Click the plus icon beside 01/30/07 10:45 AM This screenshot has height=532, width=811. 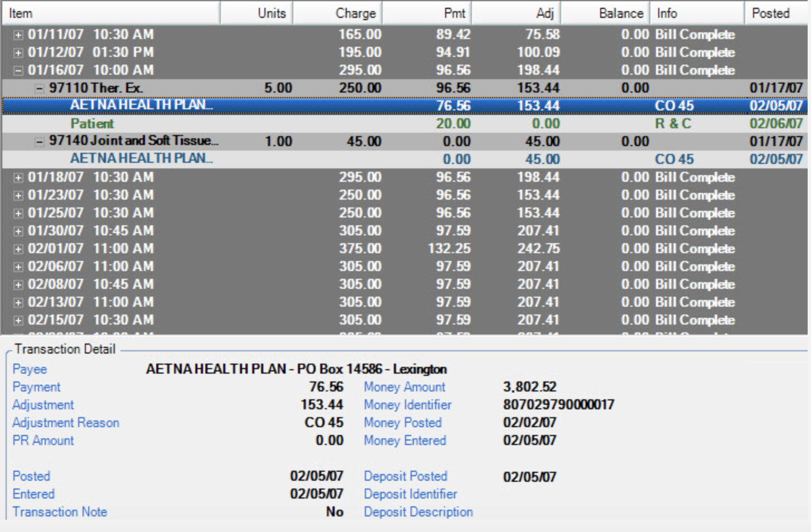pos(17,230)
